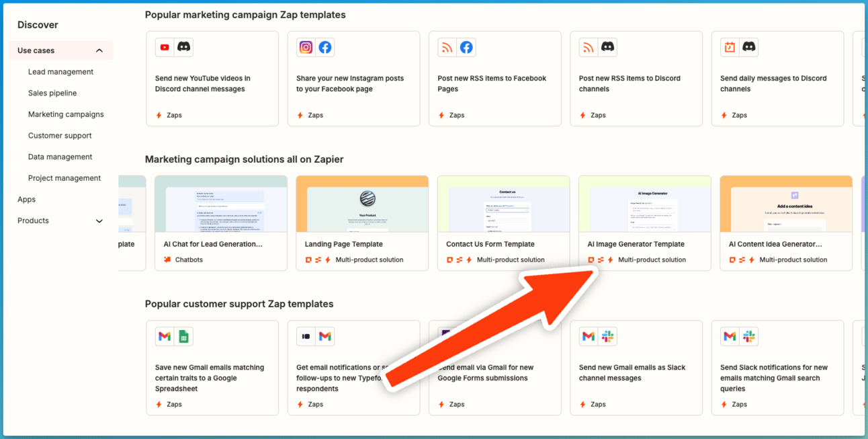Viewport: 868px width, 439px height.
Task: Click Google Sheets icon on Save Gmail emails card
Action: pyautogui.click(x=183, y=336)
